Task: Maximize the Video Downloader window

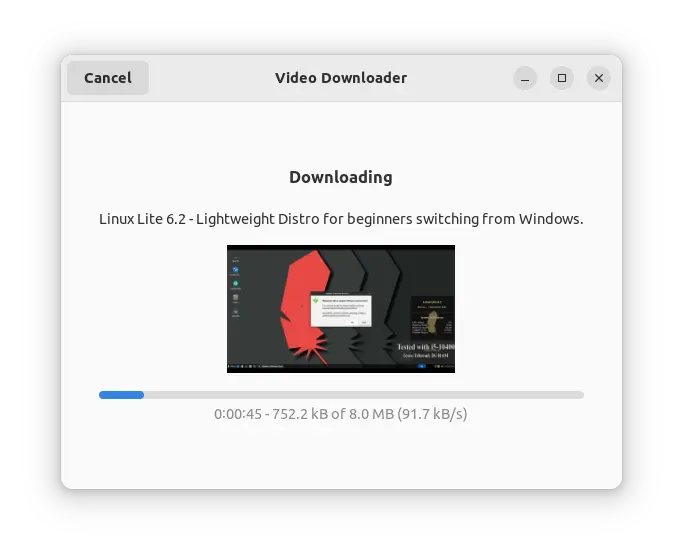Action: [x=562, y=78]
